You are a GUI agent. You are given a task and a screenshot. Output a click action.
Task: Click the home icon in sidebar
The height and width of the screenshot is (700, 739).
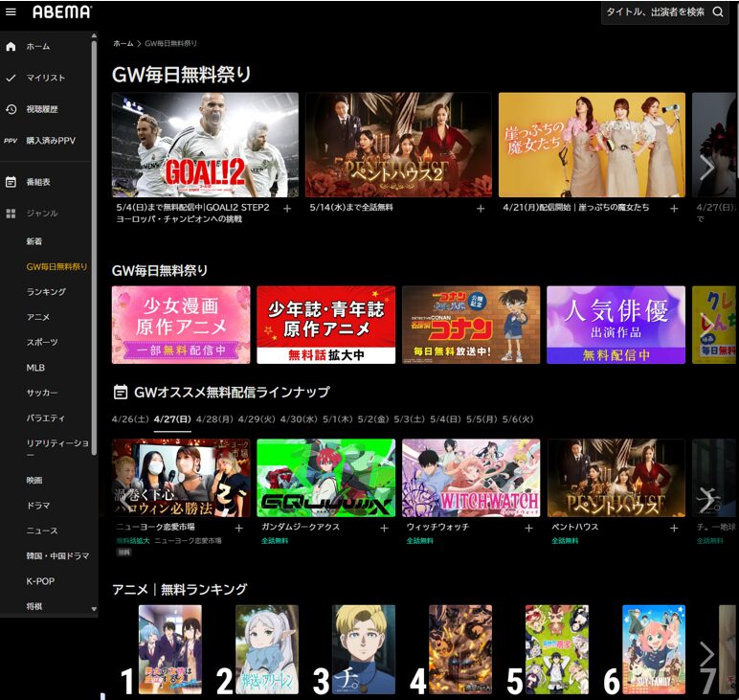click(11, 46)
